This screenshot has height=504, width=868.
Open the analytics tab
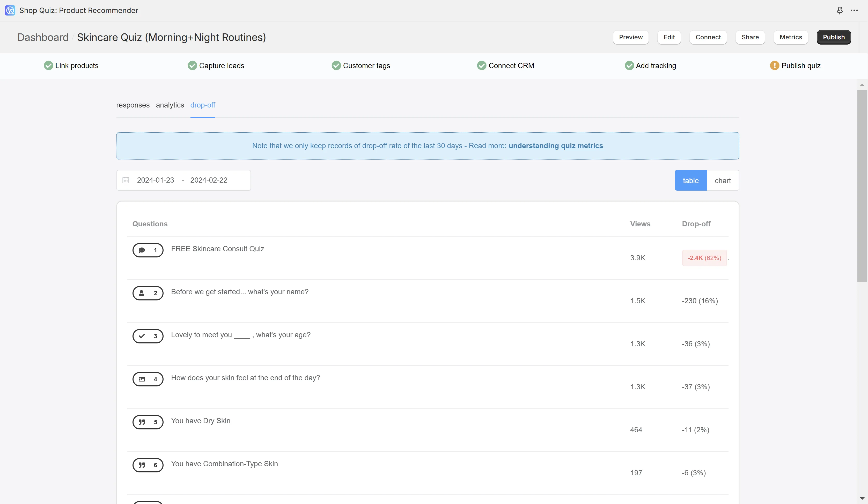(170, 105)
